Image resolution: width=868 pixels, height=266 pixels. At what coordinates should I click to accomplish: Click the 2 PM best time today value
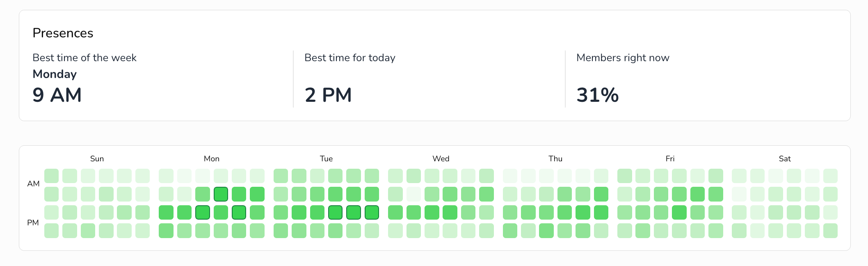(x=328, y=95)
